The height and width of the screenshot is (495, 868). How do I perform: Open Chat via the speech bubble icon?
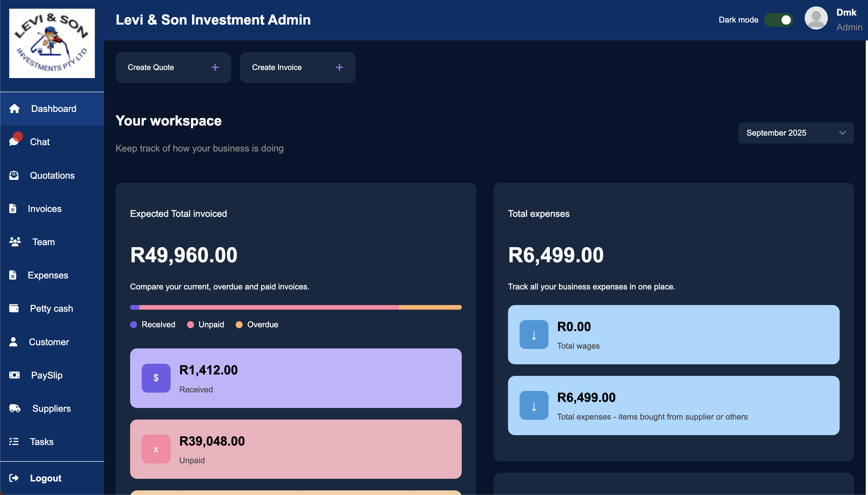[14, 141]
